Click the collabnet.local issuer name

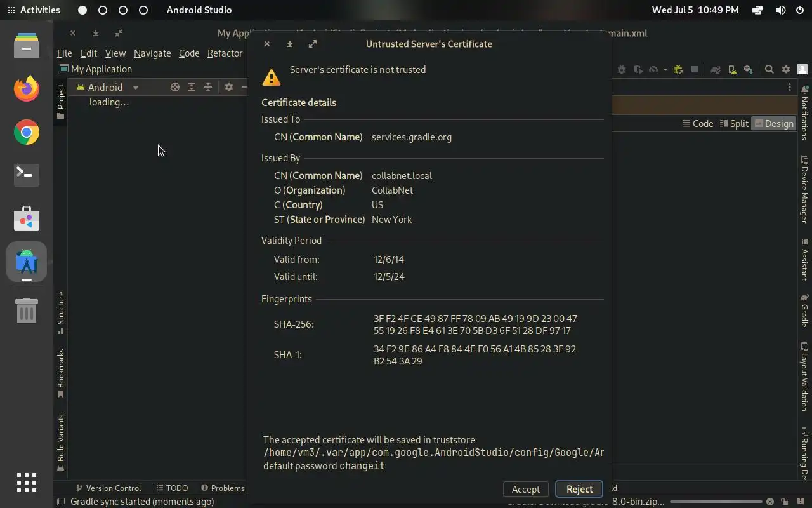click(402, 176)
